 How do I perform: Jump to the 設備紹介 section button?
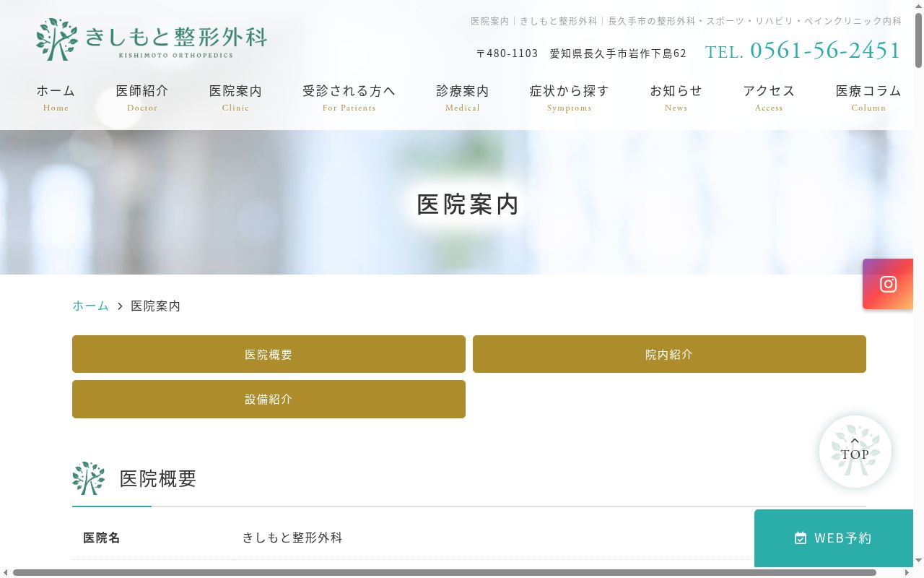pyautogui.click(x=269, y=399)
